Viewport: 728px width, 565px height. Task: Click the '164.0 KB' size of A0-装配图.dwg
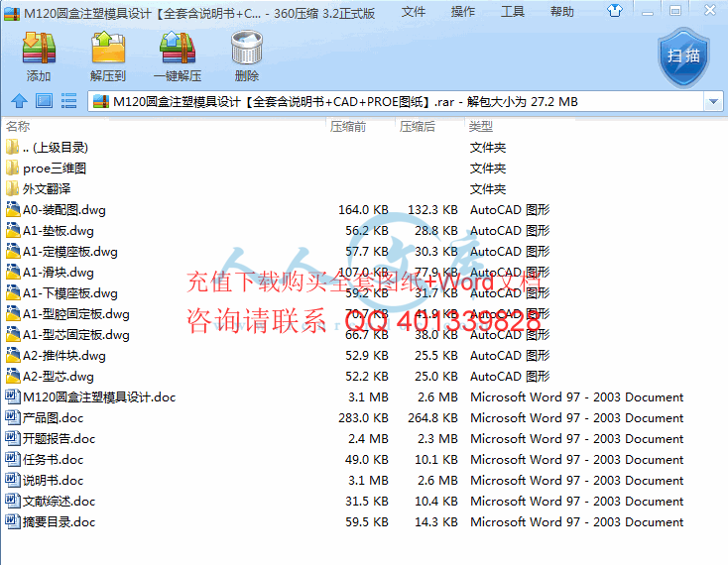point(363,210)
